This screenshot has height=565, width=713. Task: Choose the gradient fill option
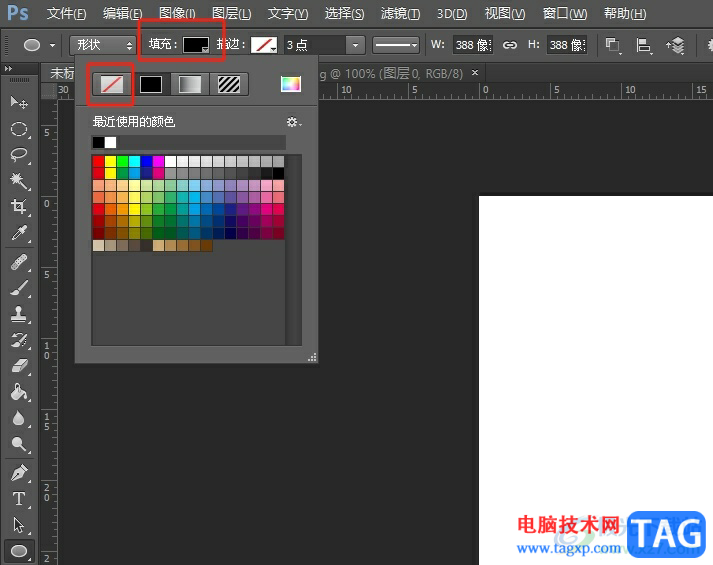(190, 84)
